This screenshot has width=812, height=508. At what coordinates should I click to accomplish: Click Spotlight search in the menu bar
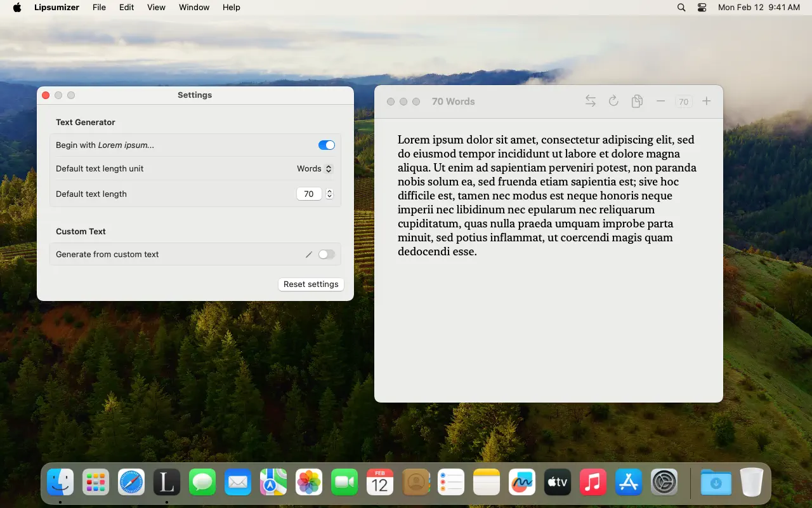tap(681, 7)
